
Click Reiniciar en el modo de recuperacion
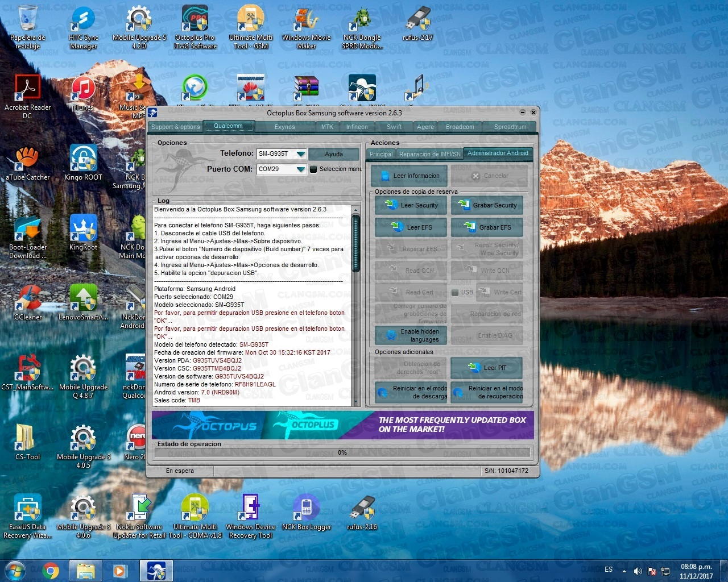pyautogui.click(x=487, y=392)
